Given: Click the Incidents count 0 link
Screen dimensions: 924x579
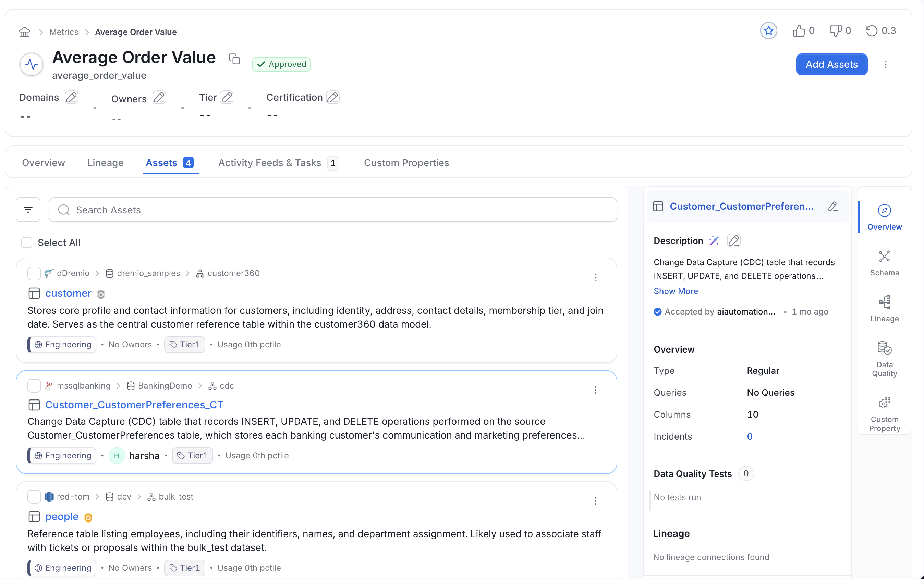Looking at the screenshot, I should point(750,436).
